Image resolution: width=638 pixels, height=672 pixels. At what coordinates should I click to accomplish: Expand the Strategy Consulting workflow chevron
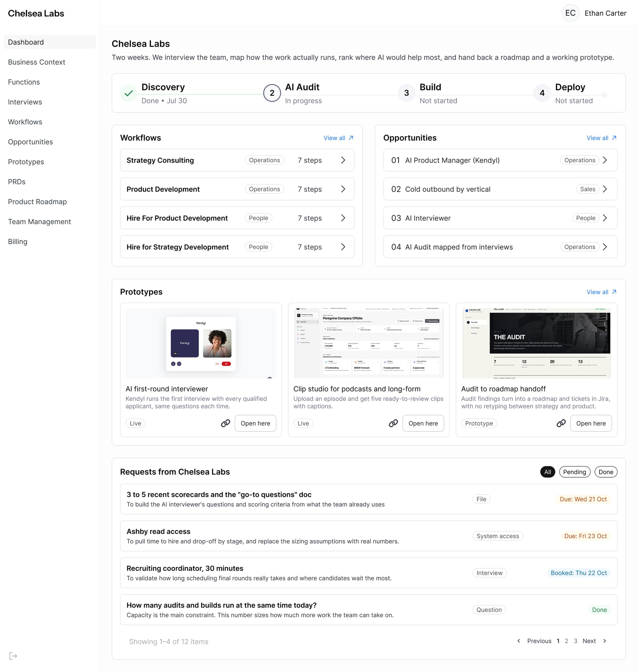point(343,160)
